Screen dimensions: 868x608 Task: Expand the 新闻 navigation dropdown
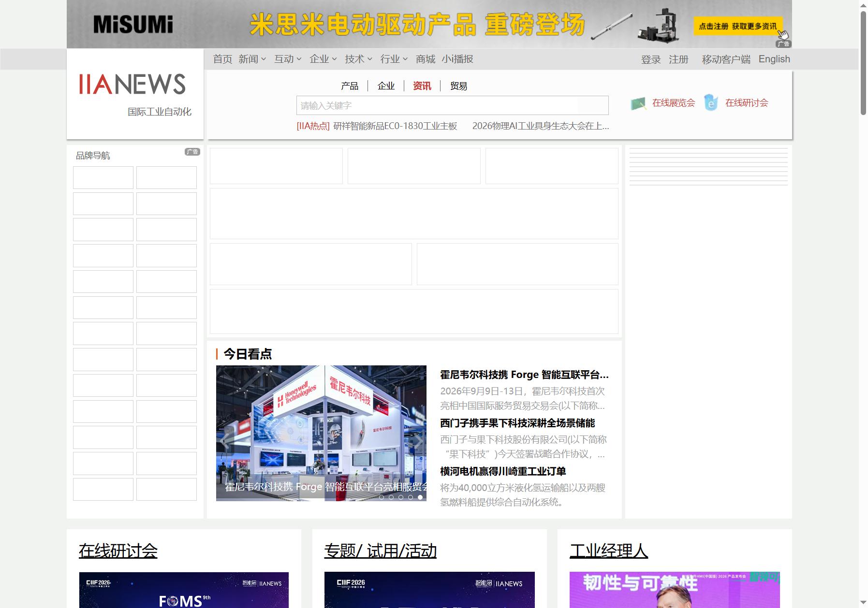click(252, 59)
